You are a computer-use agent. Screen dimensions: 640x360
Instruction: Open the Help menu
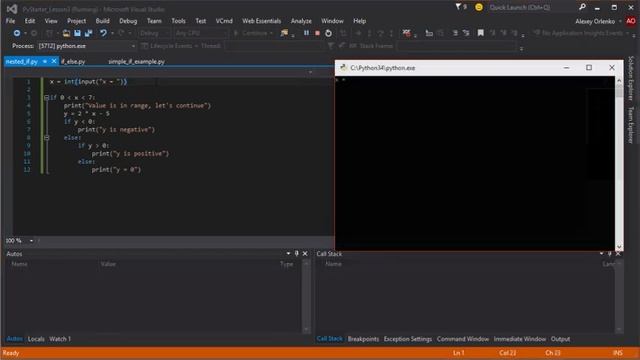tap(360, 21)
